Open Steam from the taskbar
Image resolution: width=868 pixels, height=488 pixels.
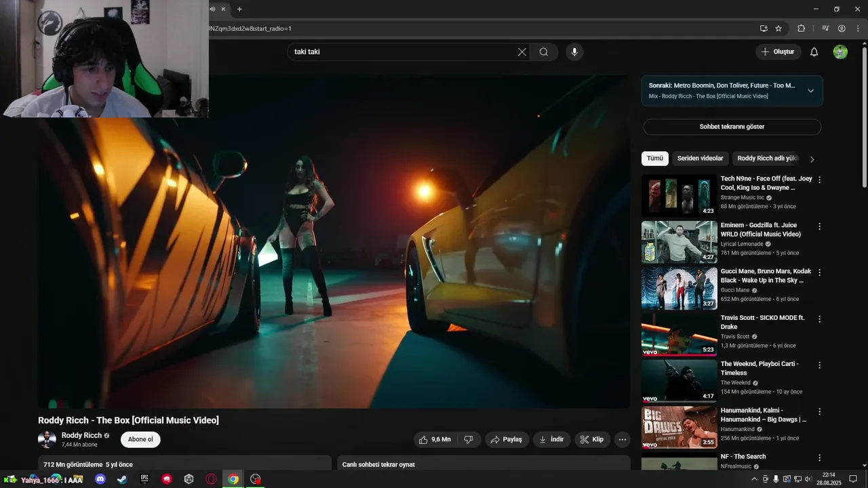122,479
